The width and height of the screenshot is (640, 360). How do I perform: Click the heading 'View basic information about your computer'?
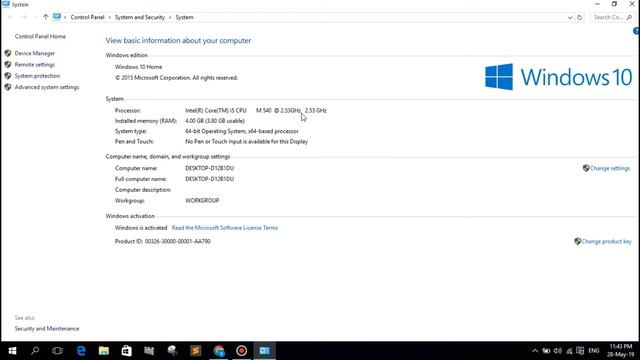(178, 40)
